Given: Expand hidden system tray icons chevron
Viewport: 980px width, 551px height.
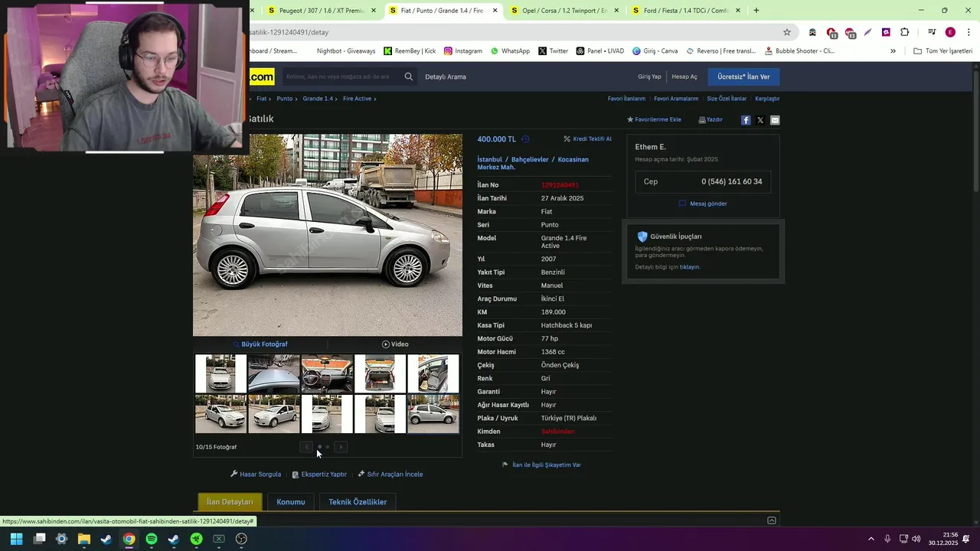Looking at the screenshot, I should (x=871, y=539).
